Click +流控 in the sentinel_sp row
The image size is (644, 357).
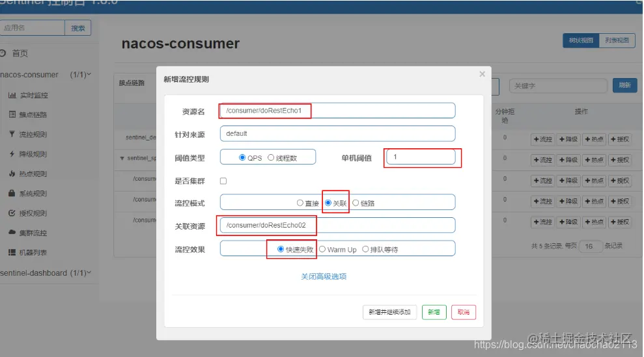pyautogui.click(x=542, y=160)
